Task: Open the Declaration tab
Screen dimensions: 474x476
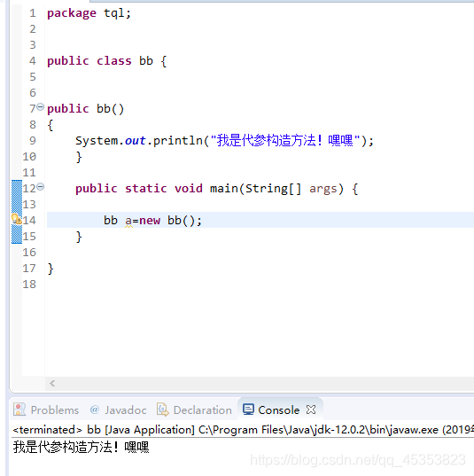Action: click(194, 410)
